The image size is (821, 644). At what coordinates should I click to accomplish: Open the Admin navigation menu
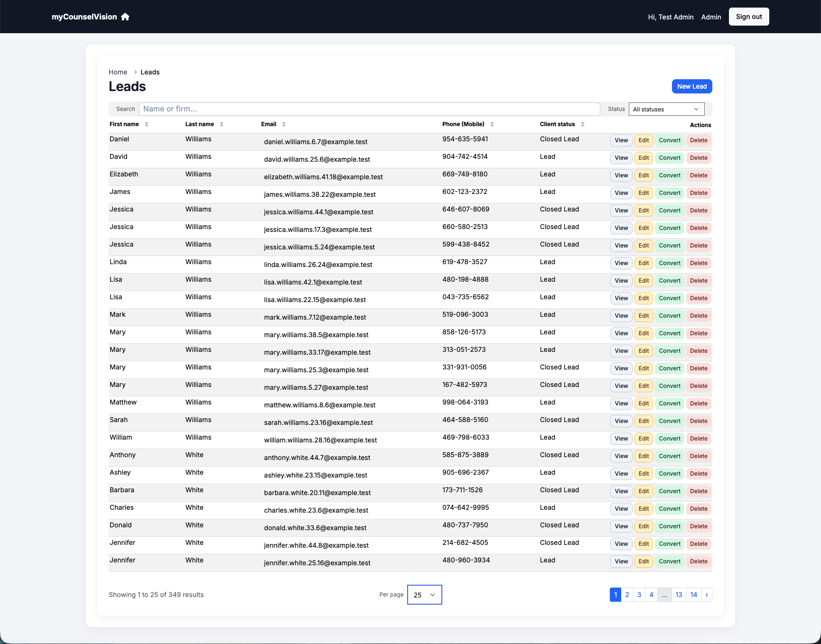[x=711, y=17]
